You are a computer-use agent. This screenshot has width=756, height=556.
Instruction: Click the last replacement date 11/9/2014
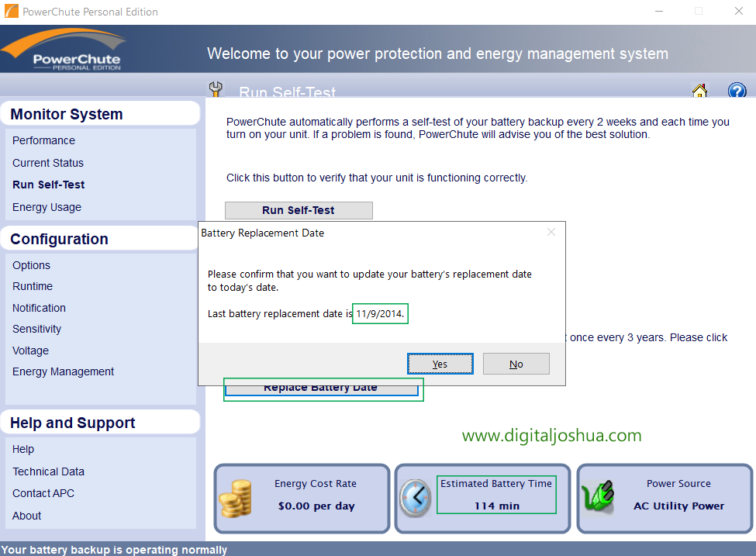[380, 314]
